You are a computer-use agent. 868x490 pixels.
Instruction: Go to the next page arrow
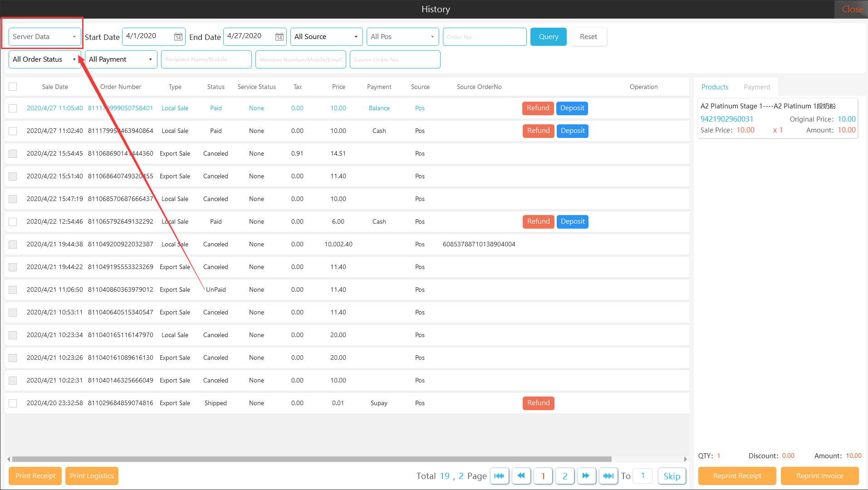coord(586,476)
